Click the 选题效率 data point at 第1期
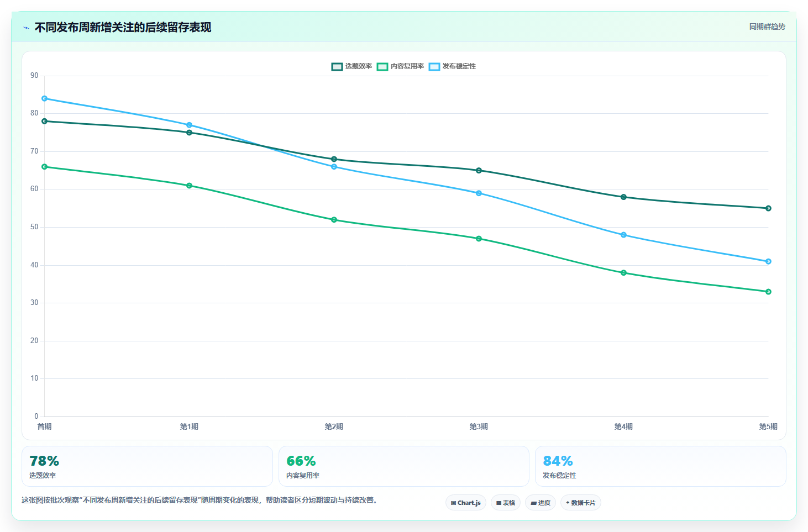The height and width of the screenshot is (532, 808). [x=190, y=133]
